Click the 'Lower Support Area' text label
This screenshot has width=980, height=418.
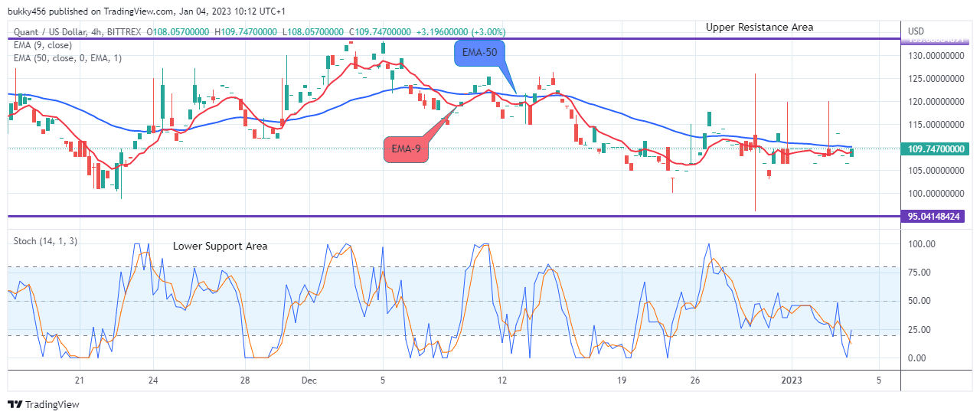[x=220, y=246]
